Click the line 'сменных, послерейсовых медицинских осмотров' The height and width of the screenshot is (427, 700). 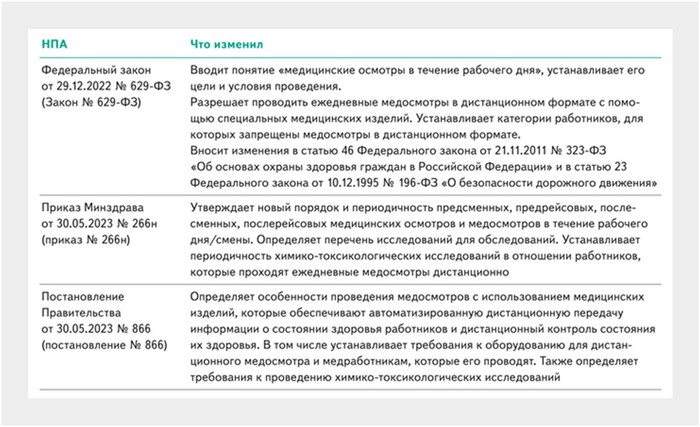pyautogui.click(x=419, y=224)
